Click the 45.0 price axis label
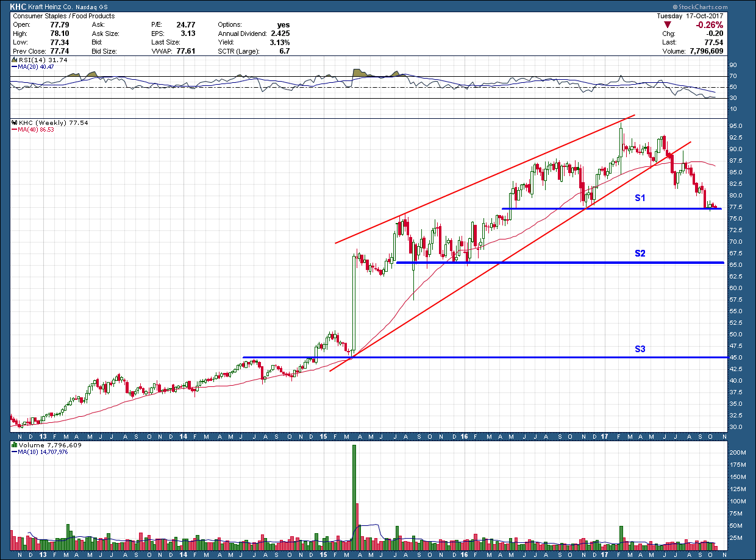 735,358
